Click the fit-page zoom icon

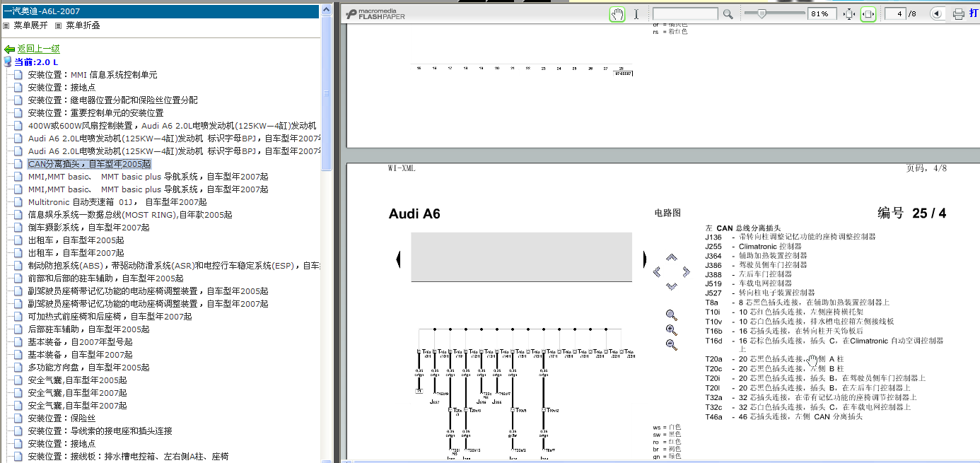tap(849, 14)
